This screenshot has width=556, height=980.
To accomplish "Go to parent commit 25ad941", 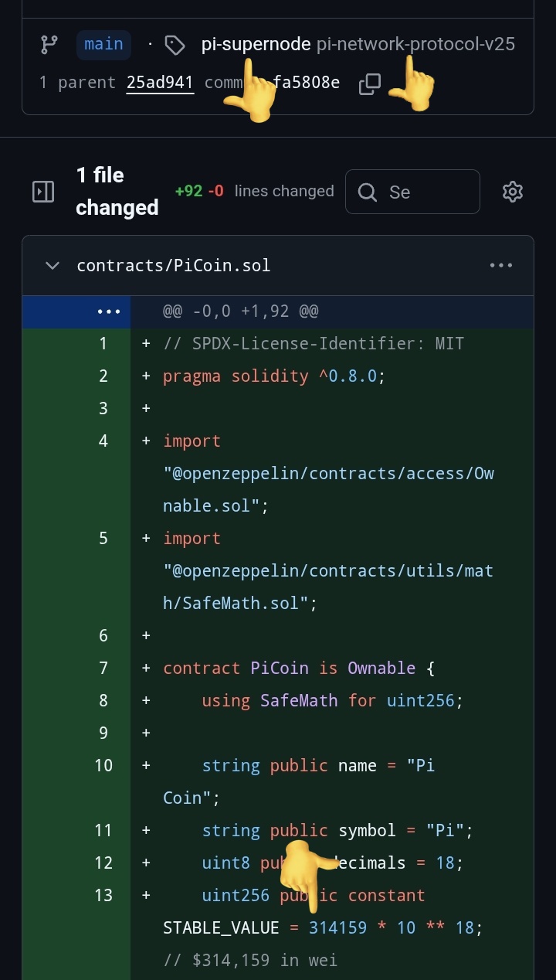I will [160, 83].
